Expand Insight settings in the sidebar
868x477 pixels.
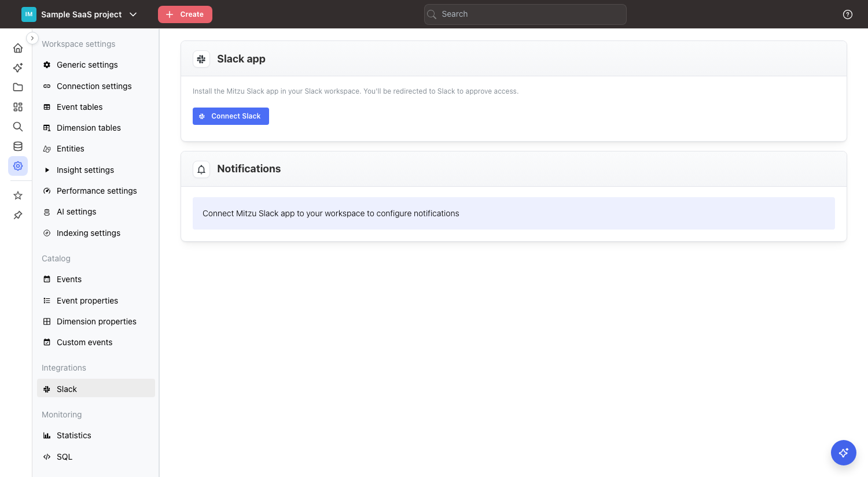(85, 170)
